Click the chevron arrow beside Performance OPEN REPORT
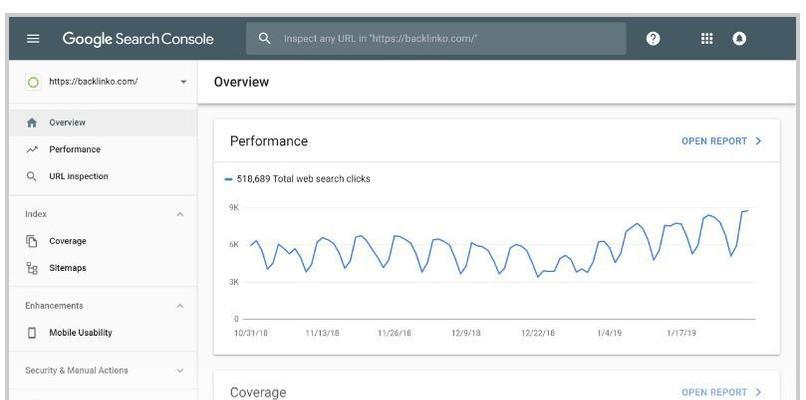Viewport: 806px width, 400px height. click(x=758, y=141)
